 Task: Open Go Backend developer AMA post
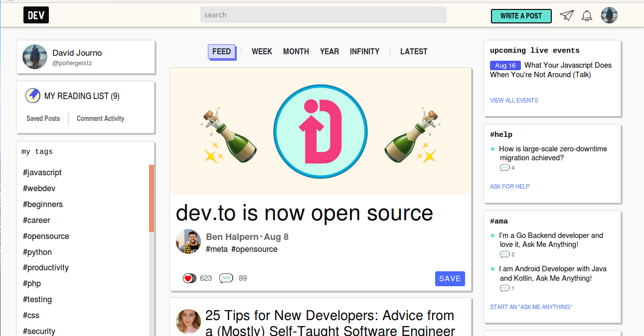click(x=551, y=240)
